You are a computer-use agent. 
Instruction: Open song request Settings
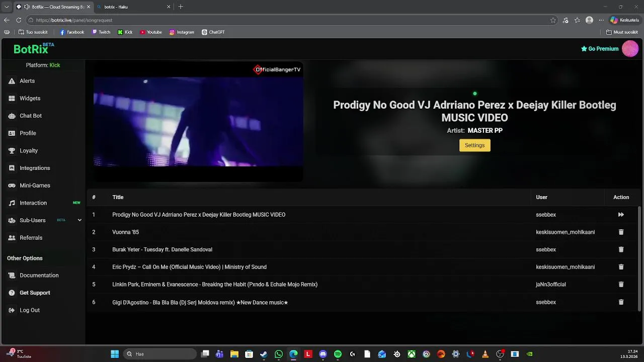[474, 145]
